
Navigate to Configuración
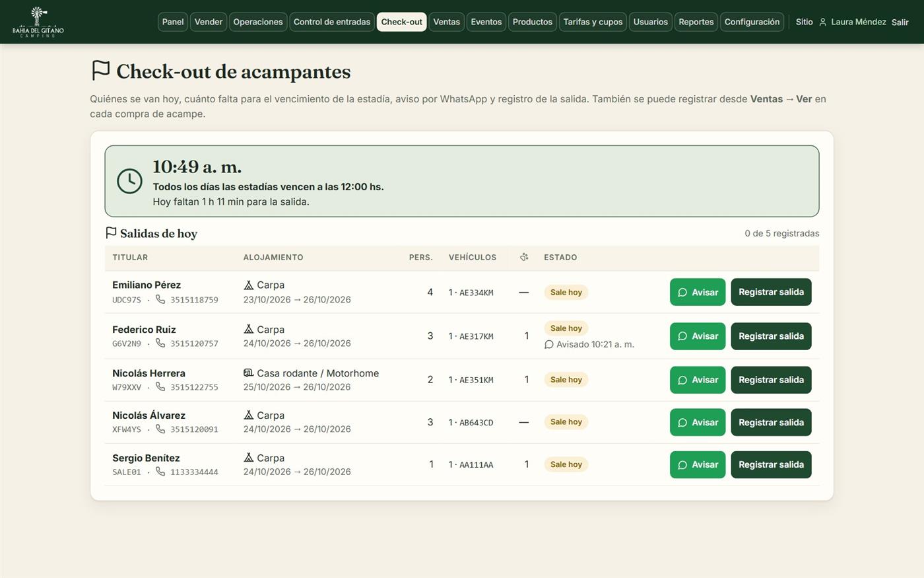coord(752,22)
